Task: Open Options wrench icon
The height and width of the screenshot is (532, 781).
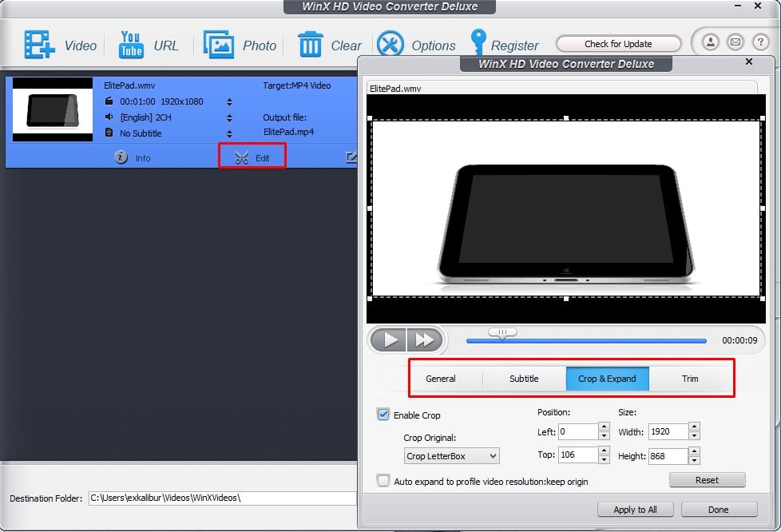Action: click(390, 45)
